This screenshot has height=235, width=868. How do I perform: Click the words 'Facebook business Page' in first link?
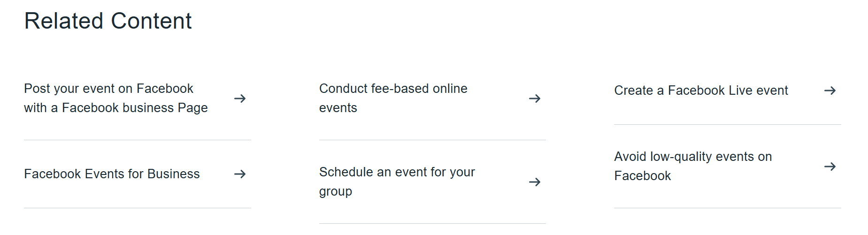point(135,108)
